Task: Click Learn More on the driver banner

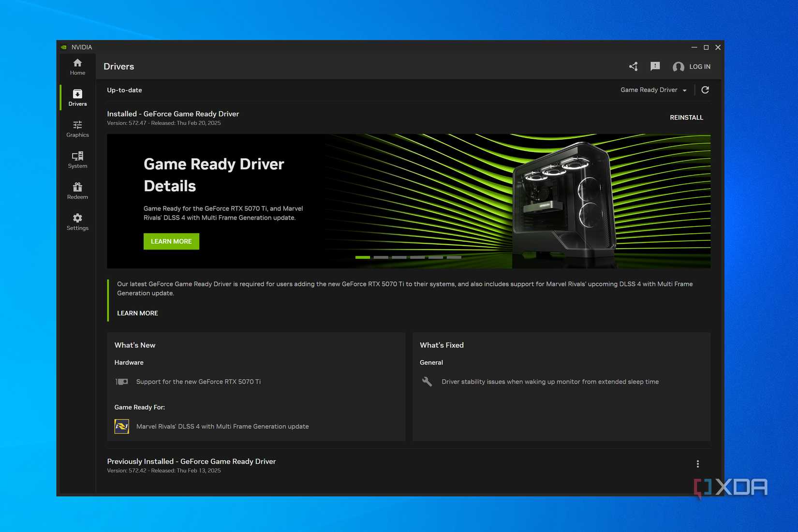Action: click(171, 241)
